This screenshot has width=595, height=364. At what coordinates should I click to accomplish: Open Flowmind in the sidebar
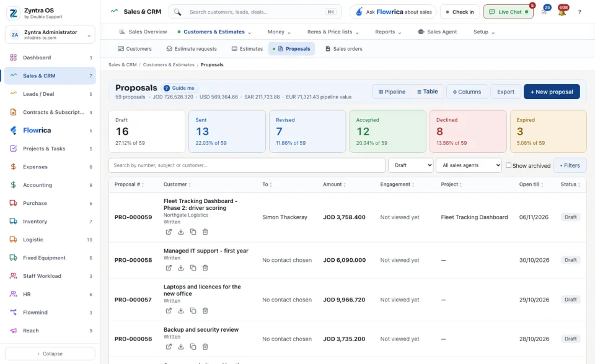[x=50, y=313]
